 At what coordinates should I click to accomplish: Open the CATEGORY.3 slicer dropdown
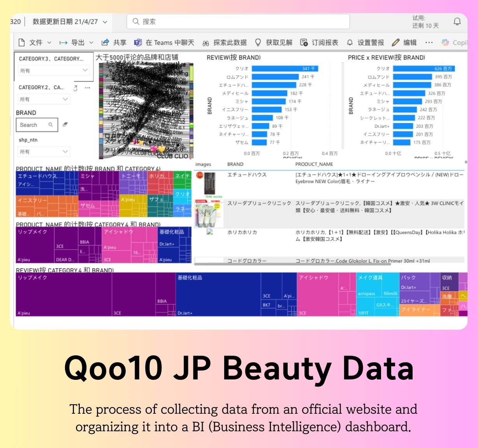coord(54,71)
